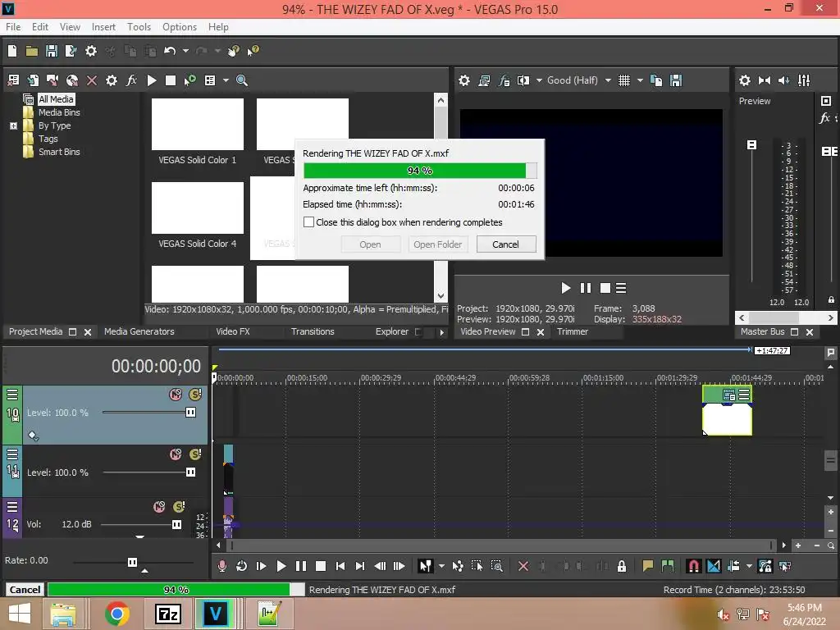Click the What's This help icon

(253, 51)
